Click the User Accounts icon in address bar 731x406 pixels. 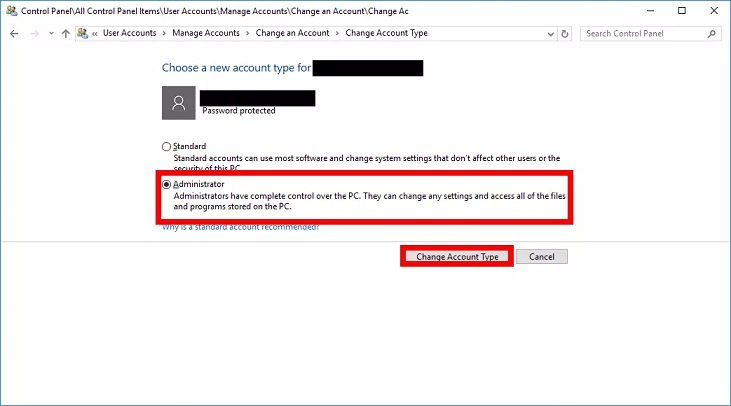[x=82, y=33]
